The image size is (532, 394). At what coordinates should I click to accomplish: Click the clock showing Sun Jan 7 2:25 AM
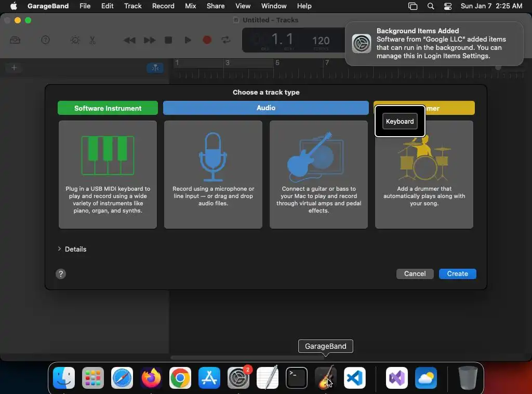[x=491, y=6]
